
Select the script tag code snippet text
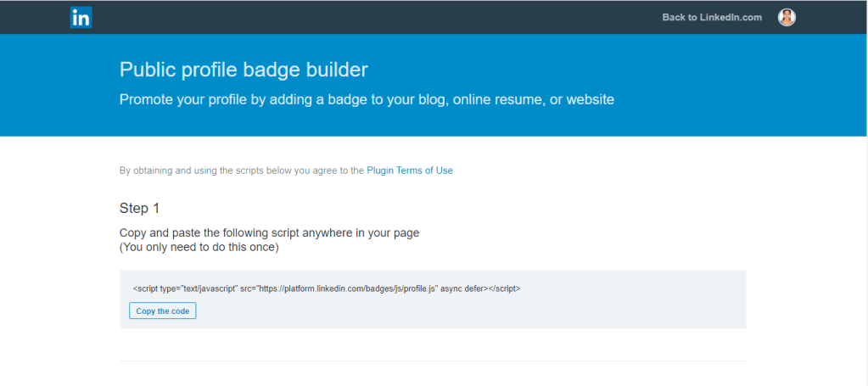coord(327,288)
